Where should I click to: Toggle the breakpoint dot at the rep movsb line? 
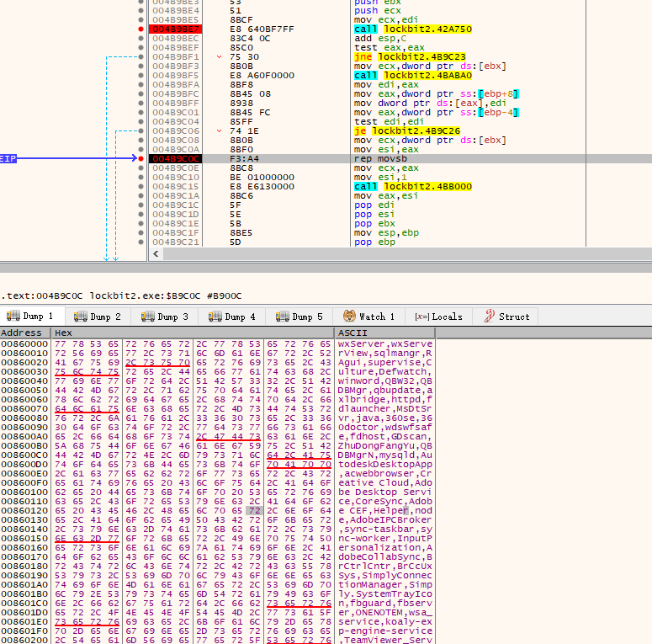pos(140,157)
